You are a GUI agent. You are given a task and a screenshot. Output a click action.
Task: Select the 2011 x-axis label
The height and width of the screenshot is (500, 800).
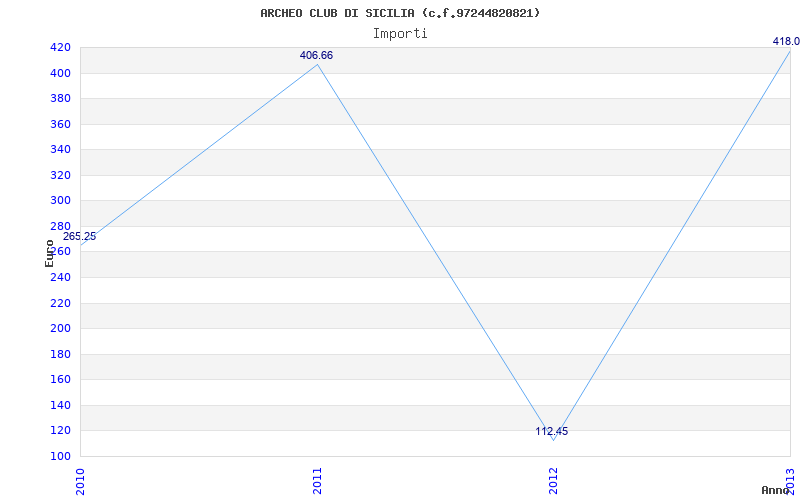(x=317, y=480)
